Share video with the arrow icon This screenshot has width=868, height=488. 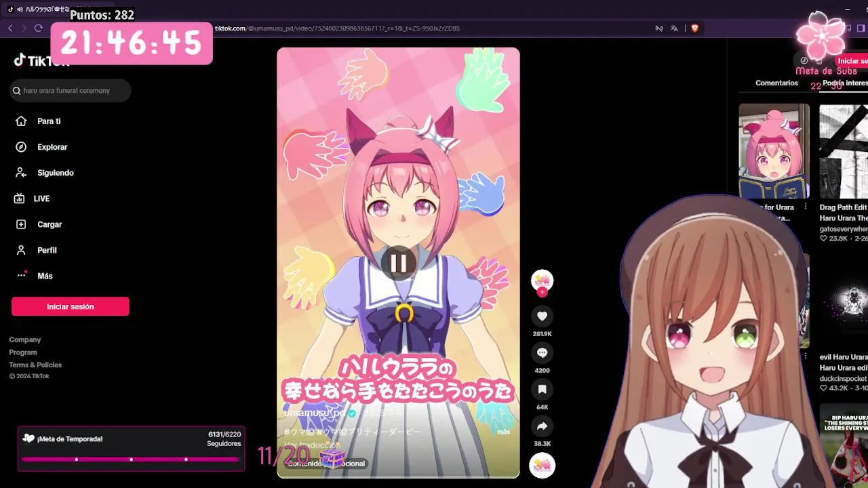tap(542, 426)
